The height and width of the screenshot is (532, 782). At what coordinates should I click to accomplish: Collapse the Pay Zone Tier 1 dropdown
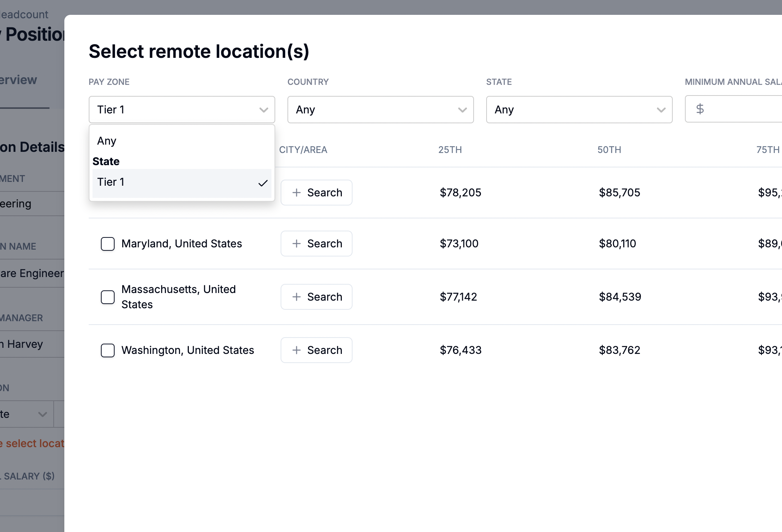pyautogui.click(x=182, y=110)
